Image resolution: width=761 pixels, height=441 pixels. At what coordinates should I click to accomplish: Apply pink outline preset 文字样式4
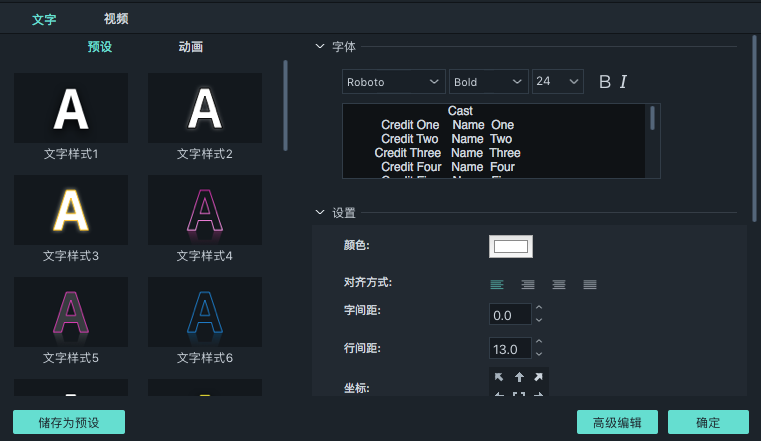tap(205, 210)
